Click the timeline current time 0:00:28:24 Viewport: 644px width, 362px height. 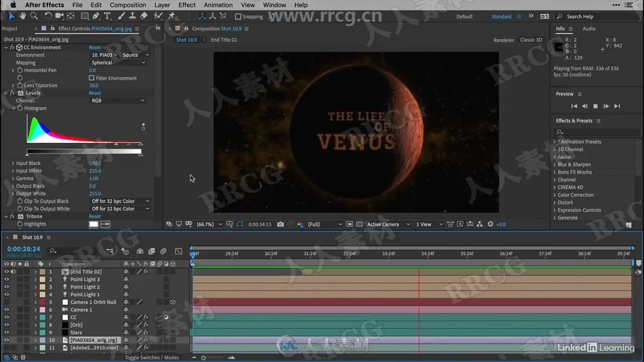pos(24,249)
